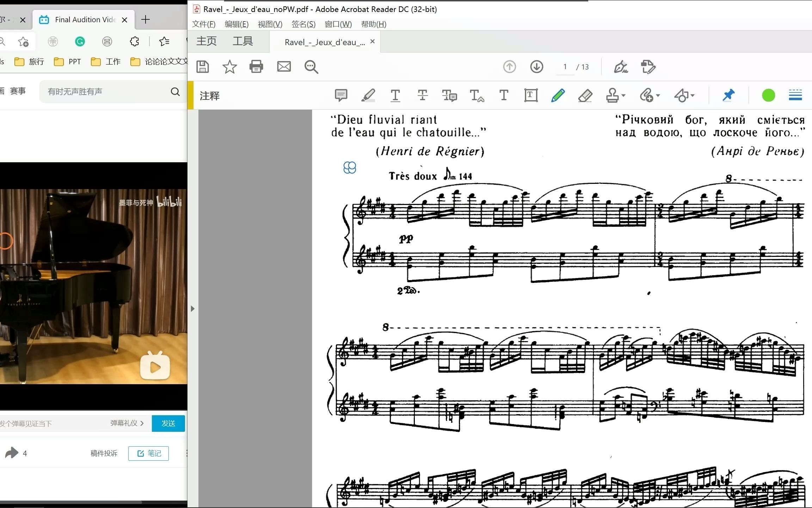Select the sticky note comment tool

341,95
